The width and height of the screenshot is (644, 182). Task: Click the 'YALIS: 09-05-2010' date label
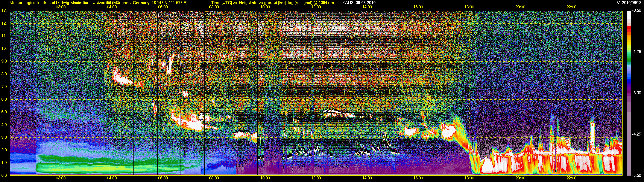359,3
